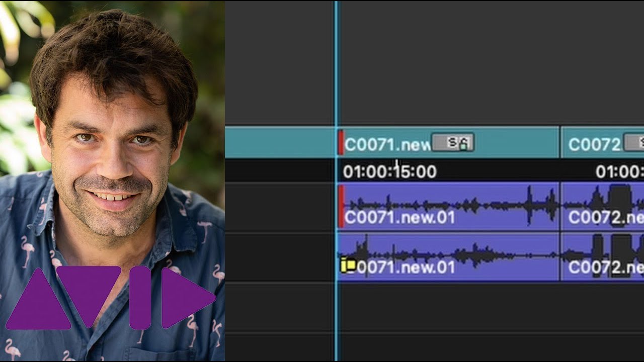The width and height of the screenshot is (644, 362).
Task: Select the C0071.new video clip segment
Action: click(448, 142)
